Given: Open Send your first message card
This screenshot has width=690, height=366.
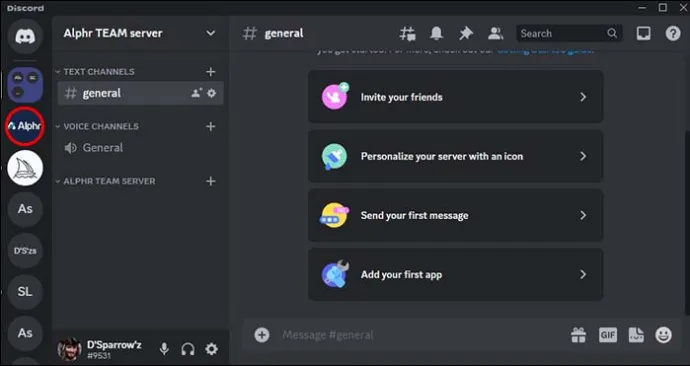Looking at the screenshot, I should coord(455,215).
